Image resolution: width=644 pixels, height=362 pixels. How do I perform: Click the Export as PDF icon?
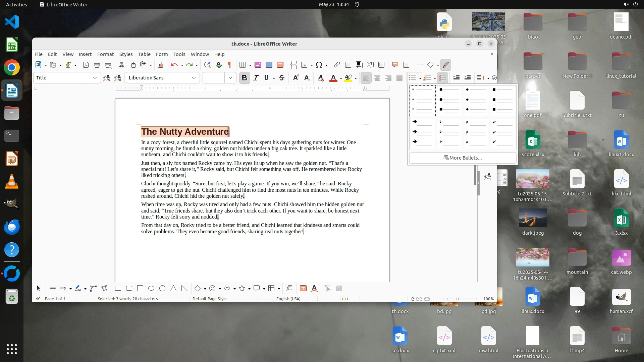86,65
